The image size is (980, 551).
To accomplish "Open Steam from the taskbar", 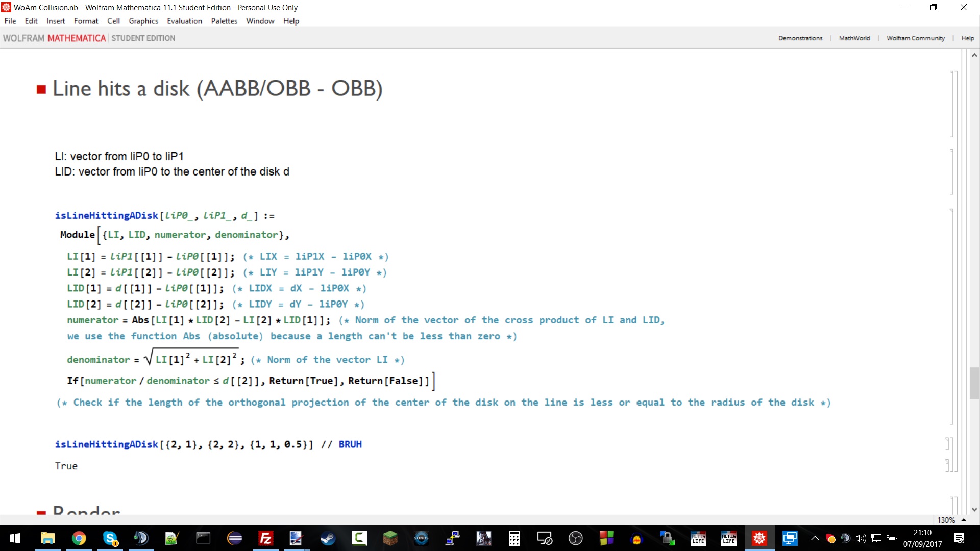I will tap(328, 538).
